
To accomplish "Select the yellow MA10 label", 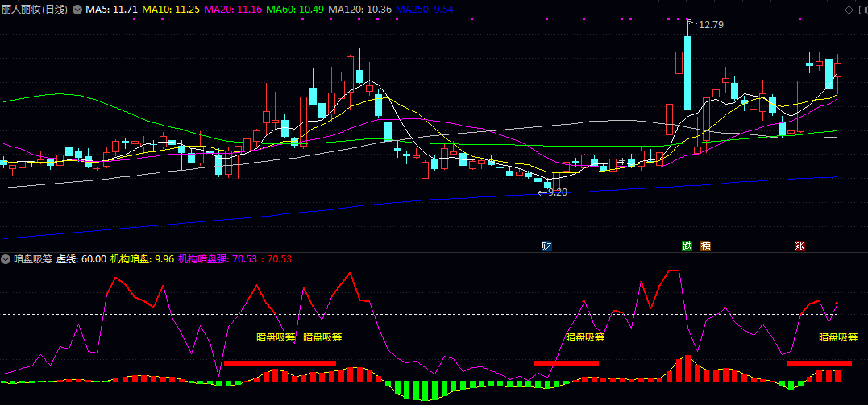I will (171, 10).
